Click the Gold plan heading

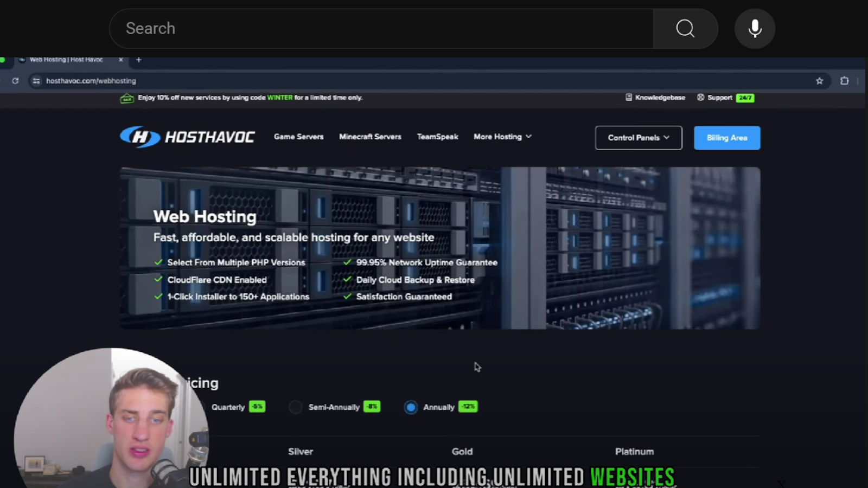462,451
